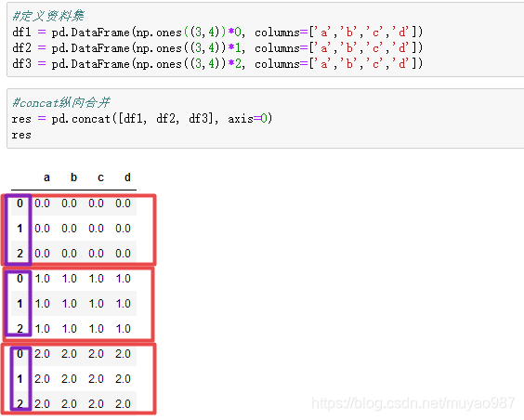Click index label 0 of the 2.0 rows
Image resolution: width=524 pixels, height=420 pixels.
[20, 353]
